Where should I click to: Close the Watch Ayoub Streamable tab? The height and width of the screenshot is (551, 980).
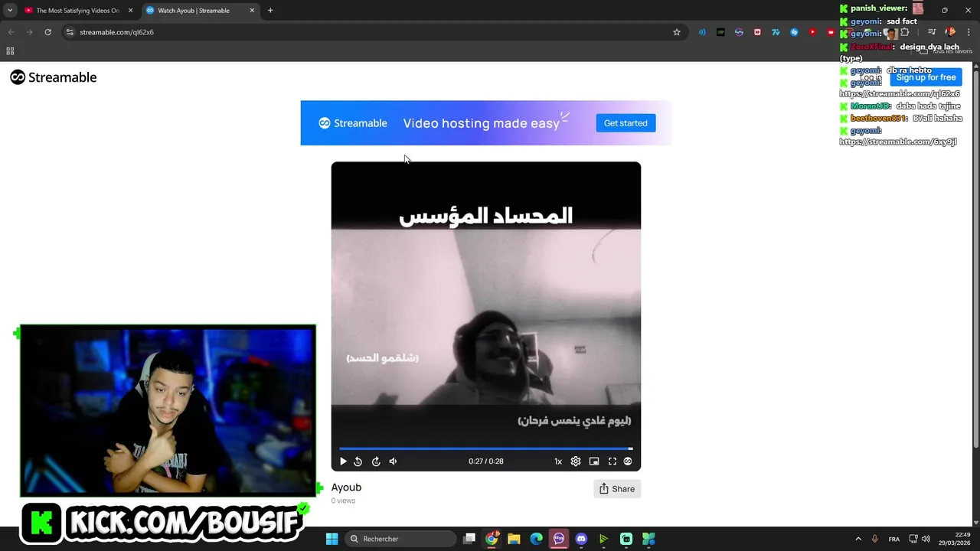[x=252, y=11]
